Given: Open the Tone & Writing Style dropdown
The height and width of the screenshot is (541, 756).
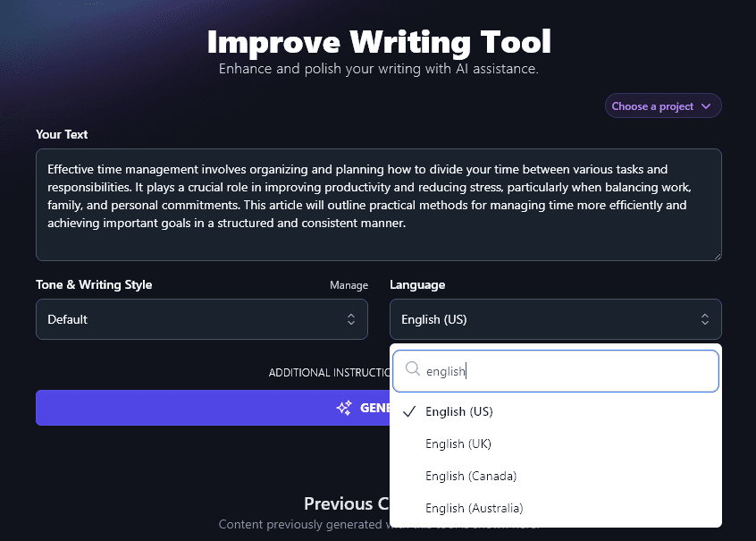Looking at the screenshot, I should [x=201, y=318].
